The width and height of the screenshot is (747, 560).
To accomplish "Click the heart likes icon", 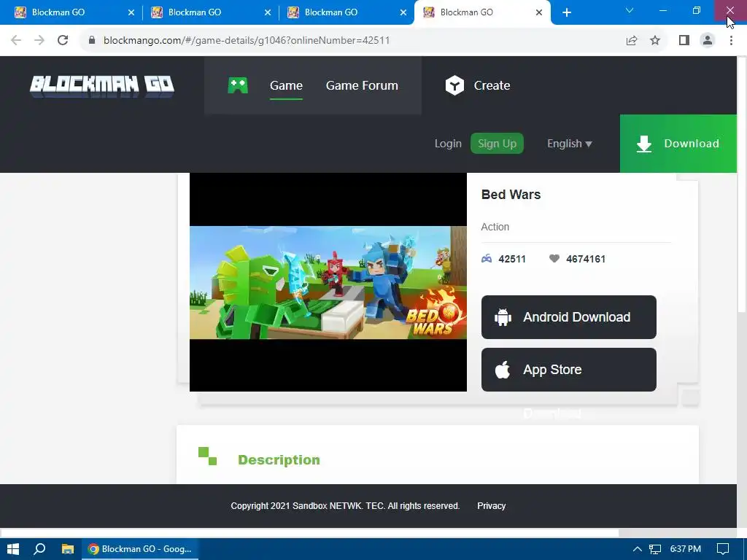I will click(x=554, y=259).
